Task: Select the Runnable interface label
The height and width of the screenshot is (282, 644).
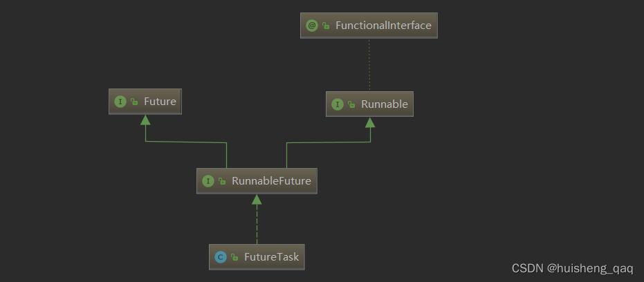Action: point(385,104)
